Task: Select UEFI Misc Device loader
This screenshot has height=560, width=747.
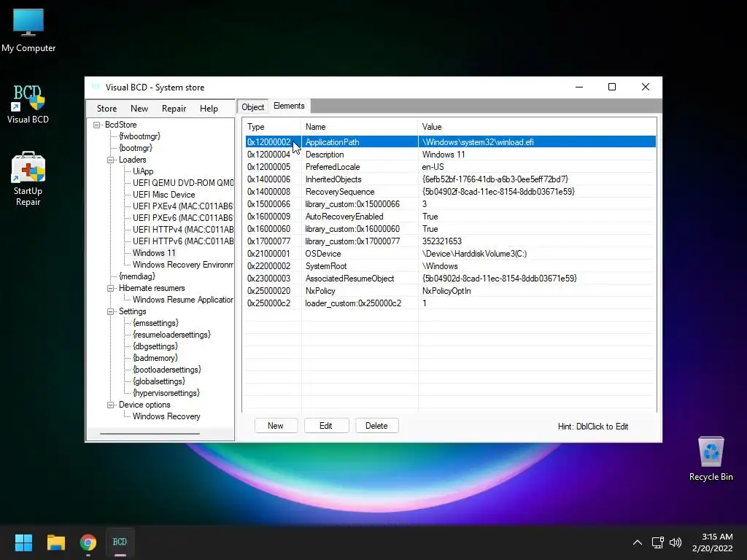Action: click(x=164, y=195)
